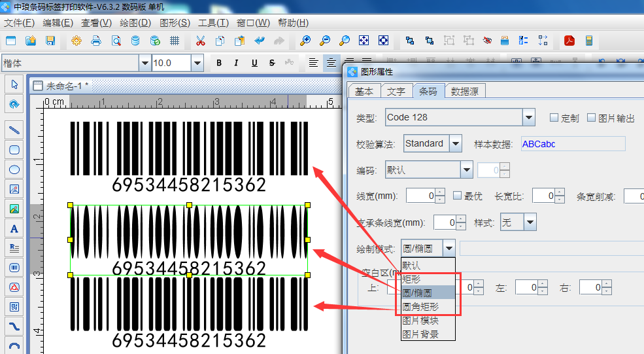Check the 最优 checkbox

pos(457,196)
